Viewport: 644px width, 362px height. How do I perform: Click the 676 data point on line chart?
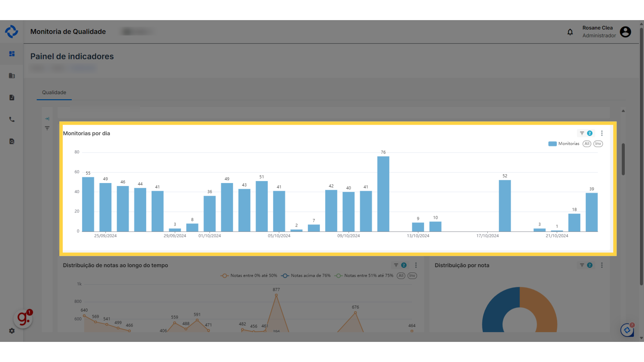(x=356, y=313)
